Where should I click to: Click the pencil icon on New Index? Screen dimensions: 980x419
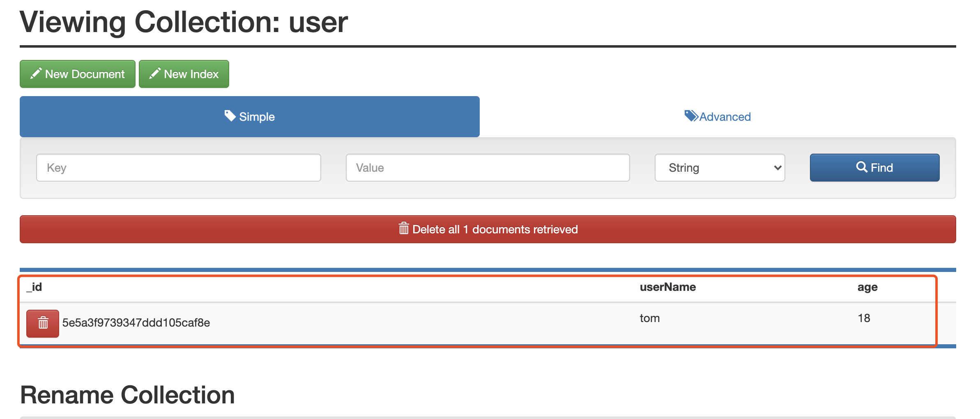[x=155, y=74]
